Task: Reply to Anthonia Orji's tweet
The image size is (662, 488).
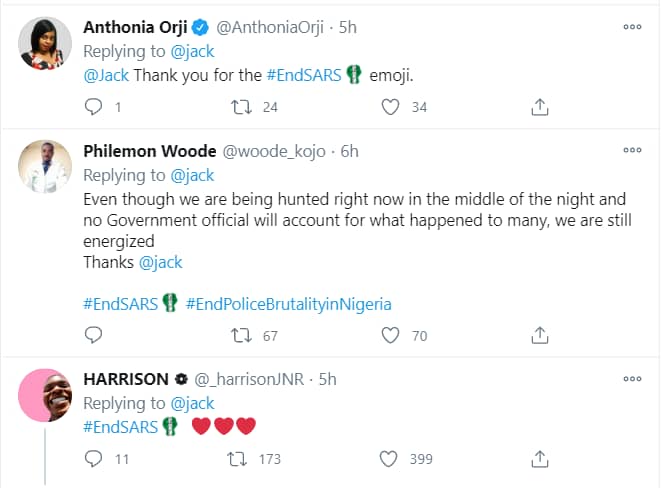Action: (94, 106)
